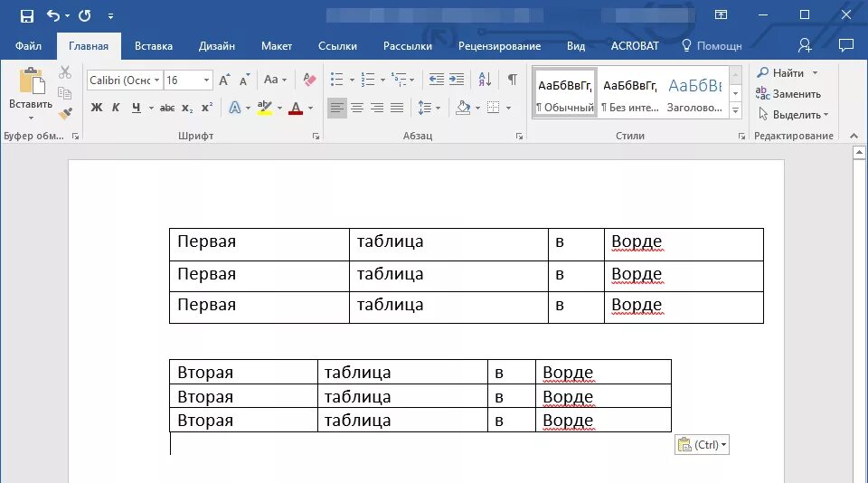The height and width of the screenshot is (483, 868).
Task: Apply the Без интервала style
Action: pyautogui.click(x=630, y=95)
